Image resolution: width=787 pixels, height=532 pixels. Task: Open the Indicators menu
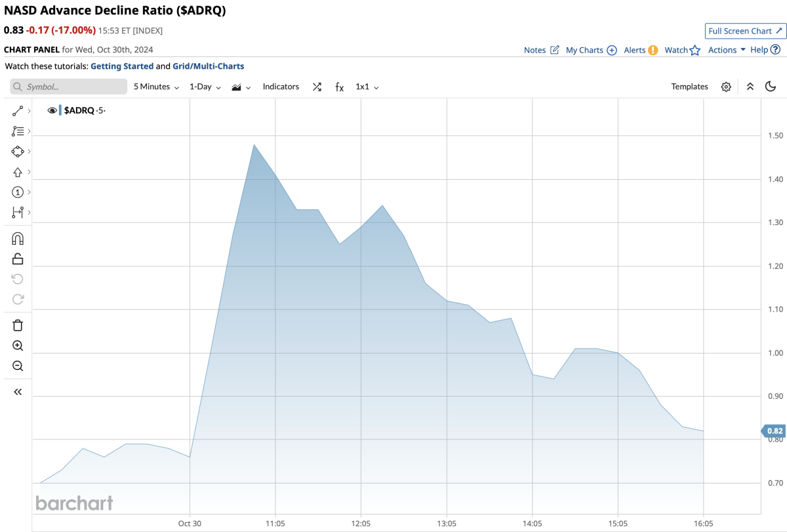coord(281,87)
